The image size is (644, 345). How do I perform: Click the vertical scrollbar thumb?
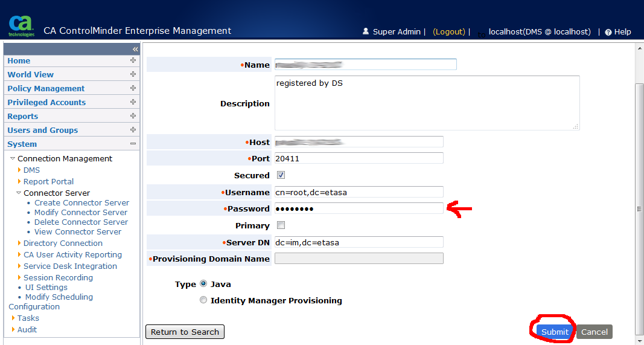point(640,209)
